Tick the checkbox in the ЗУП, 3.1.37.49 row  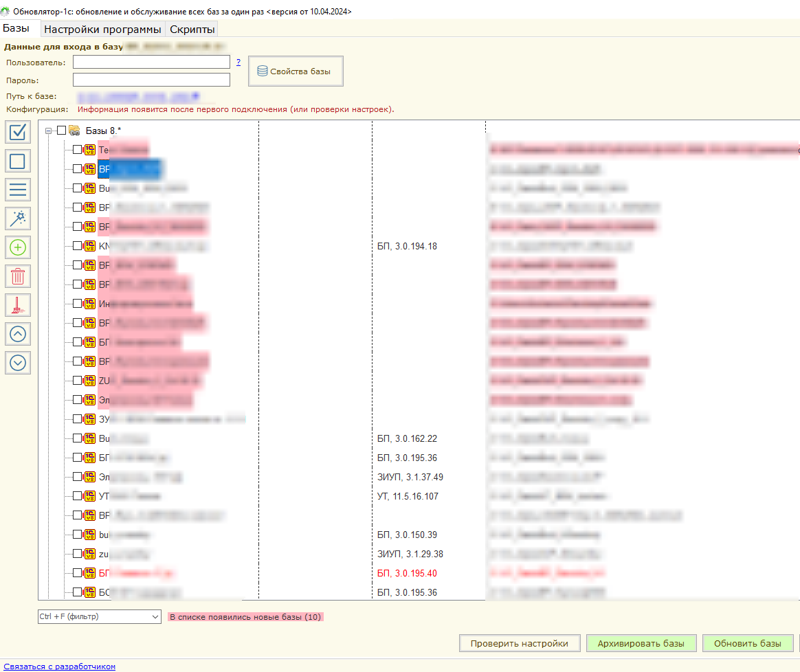pyautogui.click(x=77, y=477)
